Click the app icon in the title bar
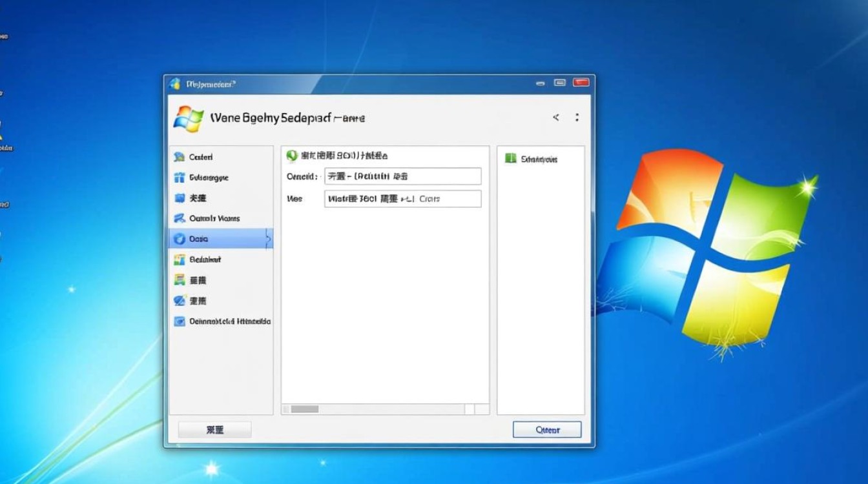The image size is (868, 484). click(174, 84)
